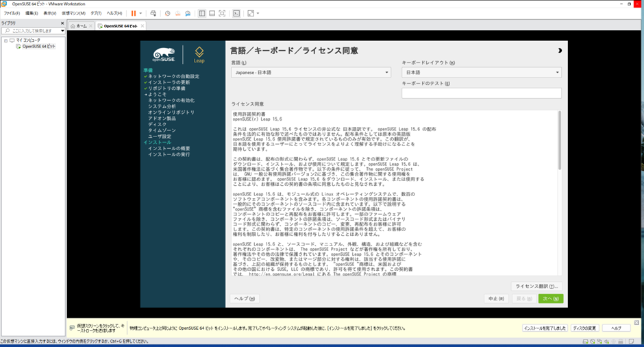The image size is (644, 347).
Task: Click the green 次へ button
Action: coord(550,298)
